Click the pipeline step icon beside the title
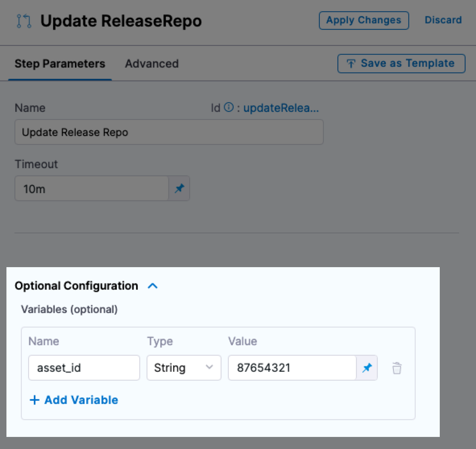The width and height of the screenshot is (476, 449). point(24,21)
